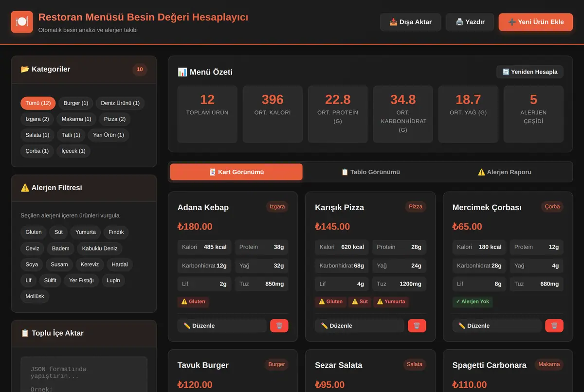Show the İçecek (1) category

73,151
